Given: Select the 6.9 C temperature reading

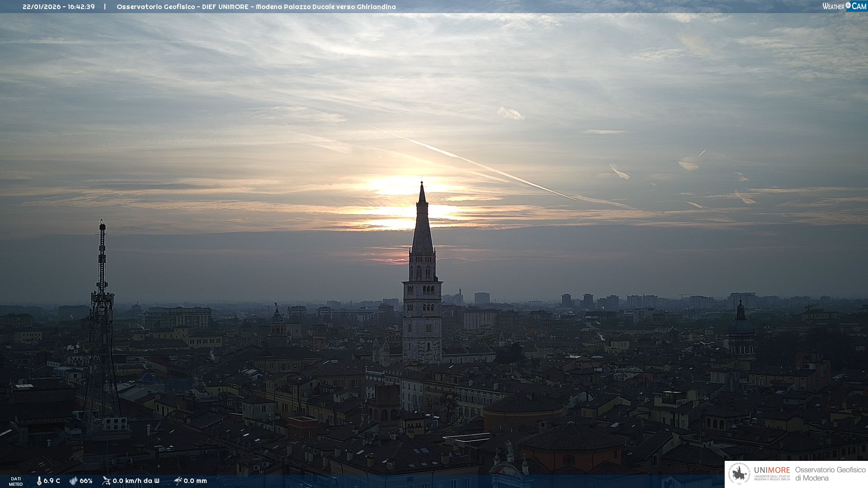Looking at the screenshot, I should pos(52,481).
